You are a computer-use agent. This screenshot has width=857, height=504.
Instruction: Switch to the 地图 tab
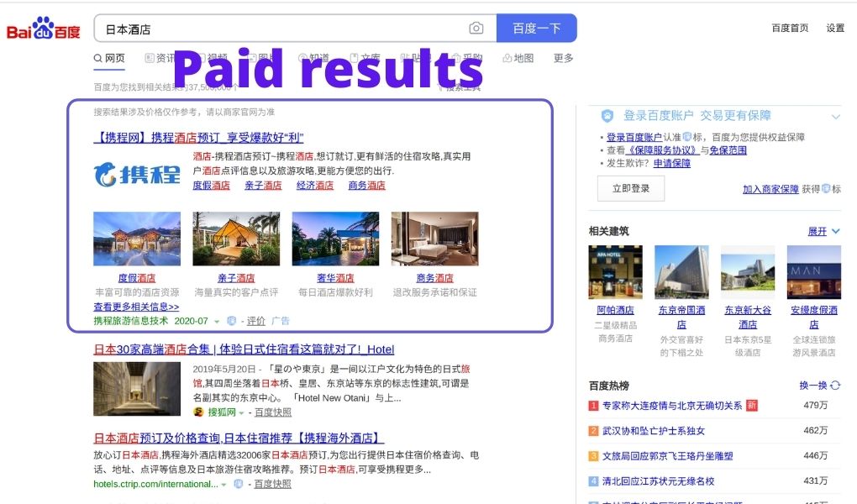(518, 58)
